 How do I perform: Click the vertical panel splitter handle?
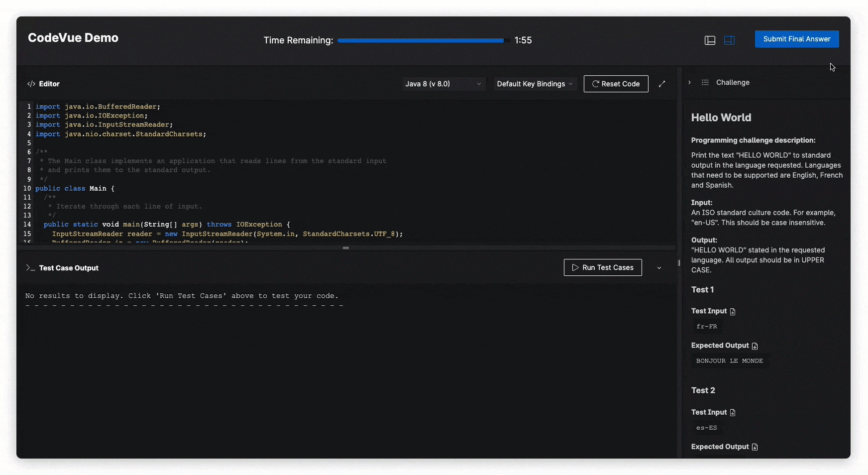[x=679, y=263]
